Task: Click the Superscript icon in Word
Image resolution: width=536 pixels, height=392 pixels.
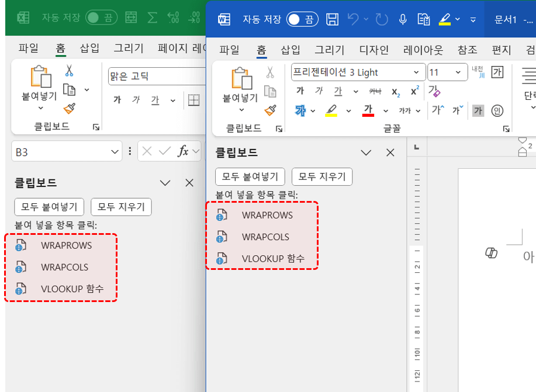Action: (x=414, y=91)
